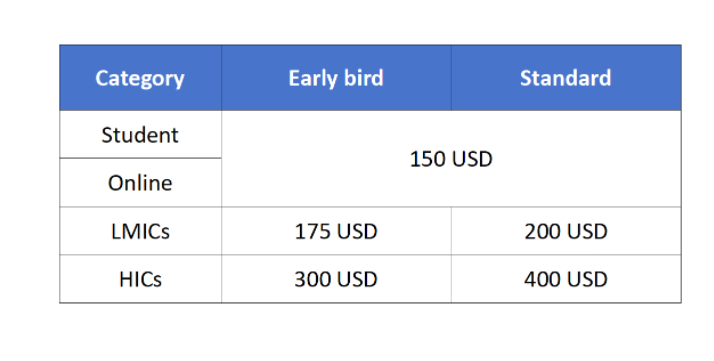Click the HICs text
Screen dimensions: 714x361
point(140,279)
